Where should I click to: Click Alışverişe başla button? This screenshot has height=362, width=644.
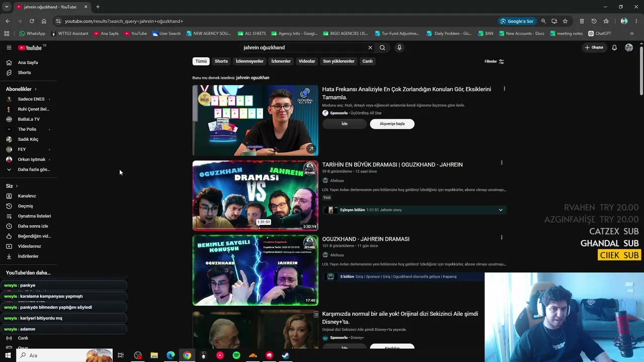click(x=392, y=124)
